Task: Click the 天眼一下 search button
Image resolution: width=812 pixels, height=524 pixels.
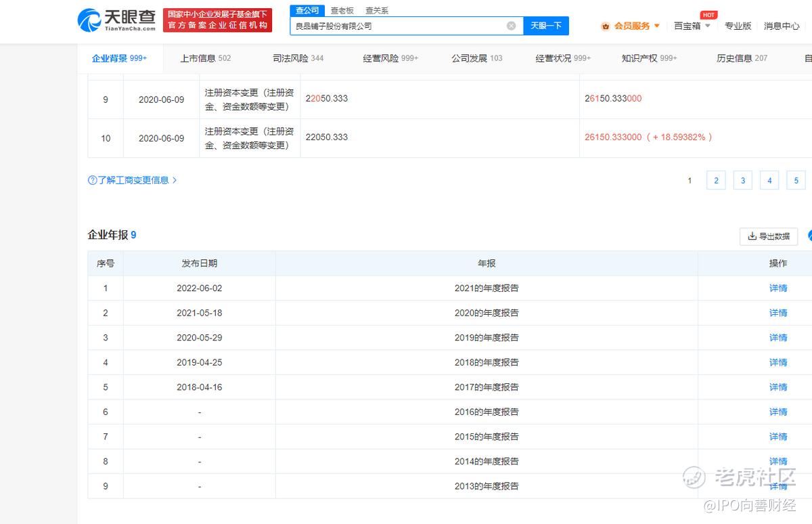Action: (x=545, y=26)
